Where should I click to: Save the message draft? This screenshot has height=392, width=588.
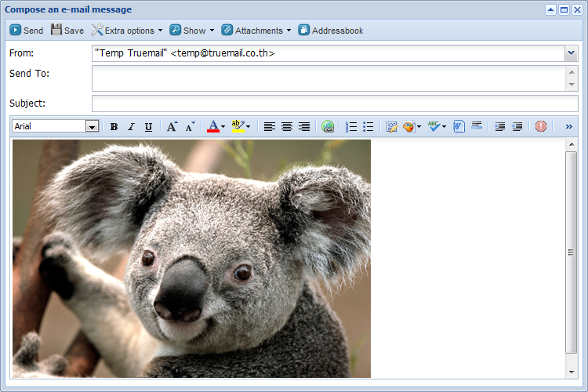pos(67,31)
